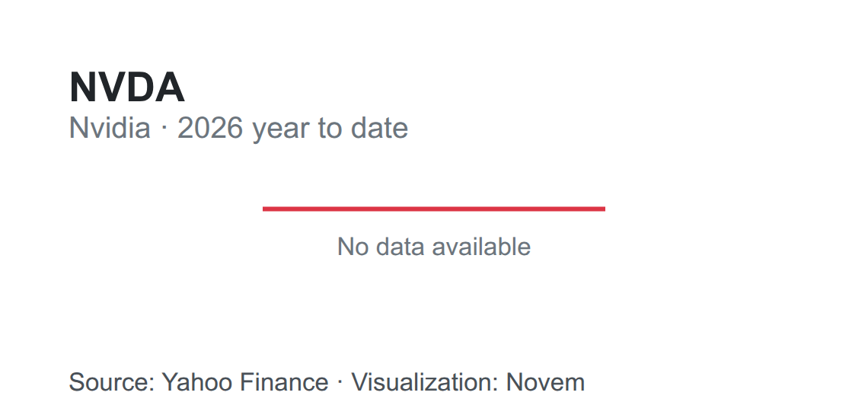The height and width of the screenshot is (402, 868).
Task: Click the 'Source:' label in the footer
Action: (112, 383)
